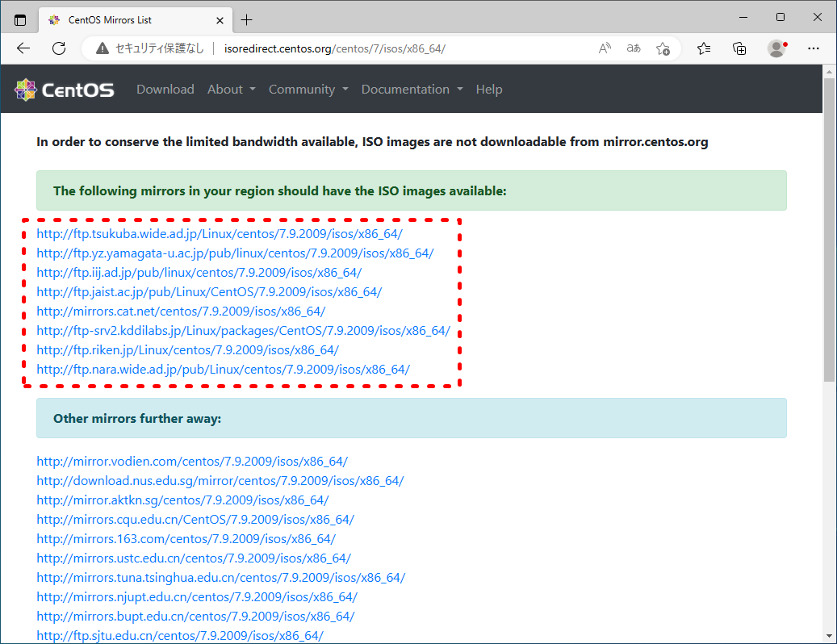Click 'Other mirrors further away:' heading text

(137, 419)
